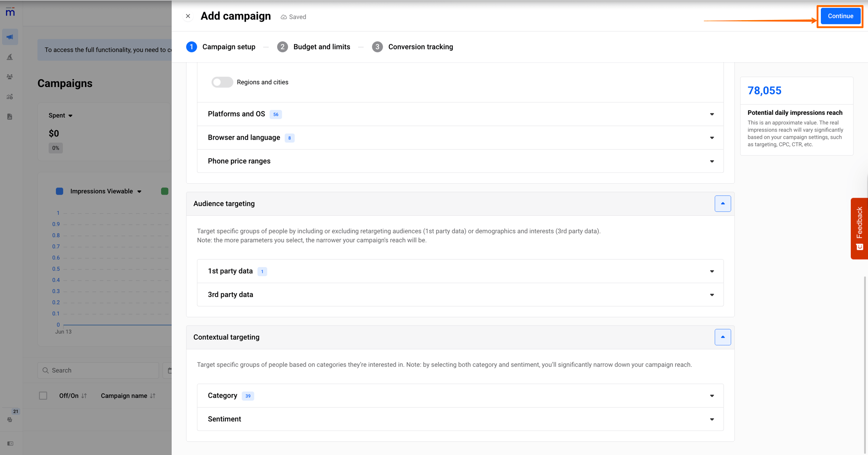868x455 pixels.
Task: Click the Continue button
Action: click(840, 16)
